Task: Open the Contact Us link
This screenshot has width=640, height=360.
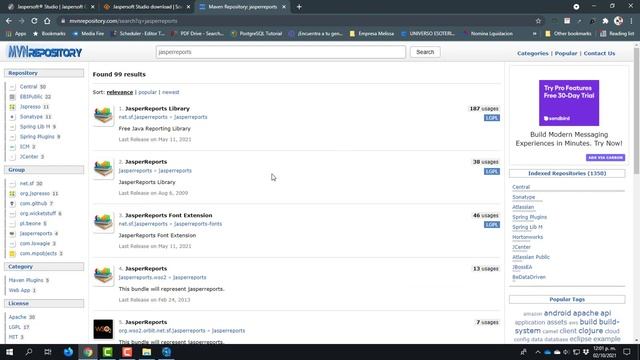Action: tap(599, 53)
